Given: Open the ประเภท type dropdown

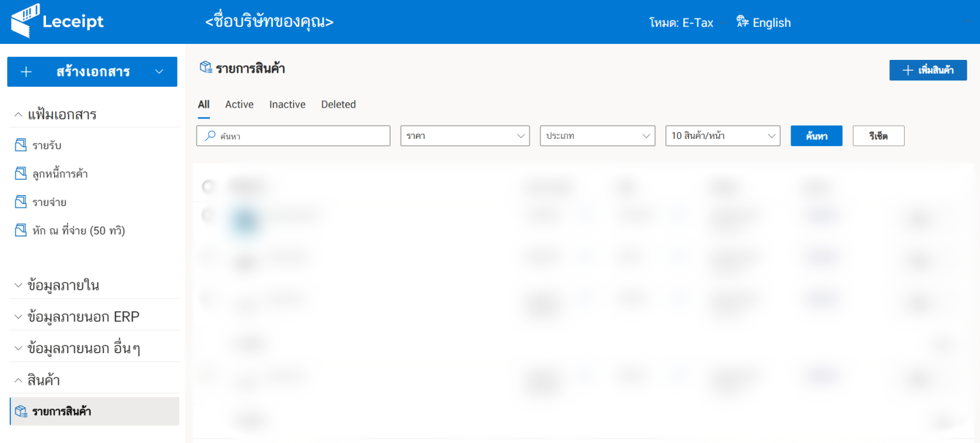Looking at the screenshot, I should click(597, 136).
